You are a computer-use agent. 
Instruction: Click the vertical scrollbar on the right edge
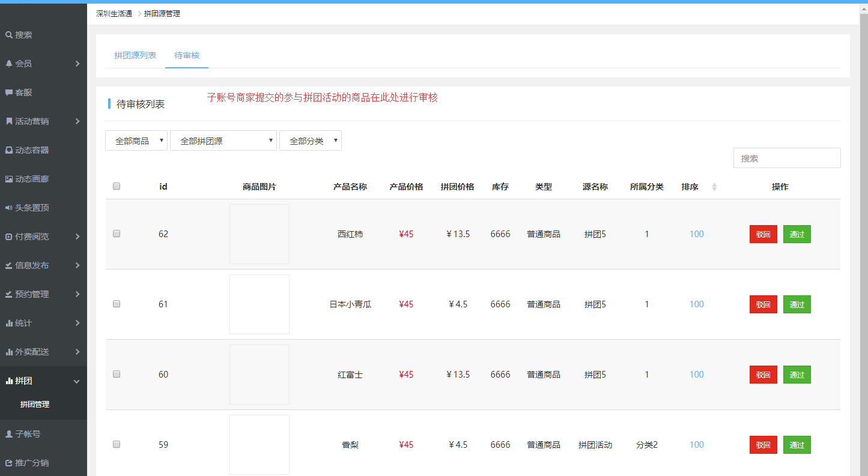click(863, 180)
